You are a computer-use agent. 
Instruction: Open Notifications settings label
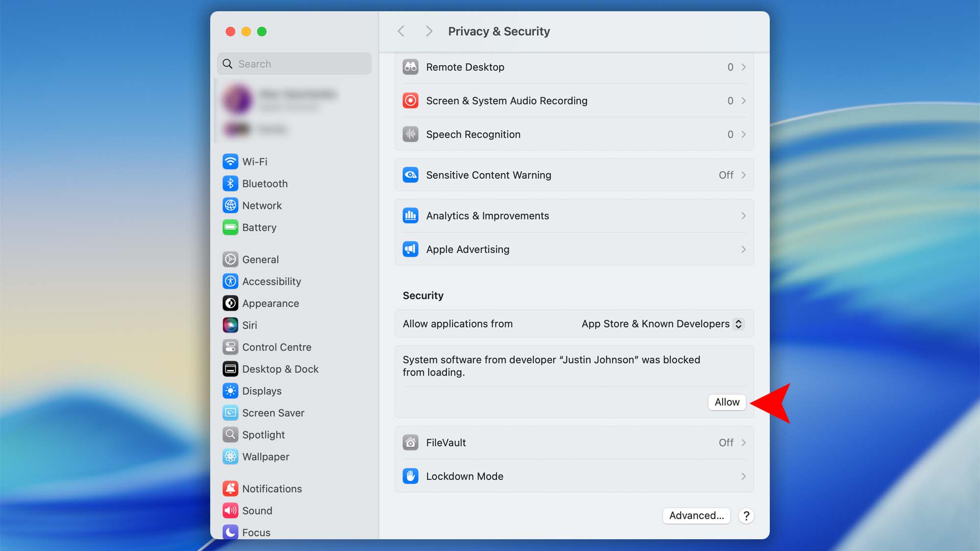pos(272,489)
